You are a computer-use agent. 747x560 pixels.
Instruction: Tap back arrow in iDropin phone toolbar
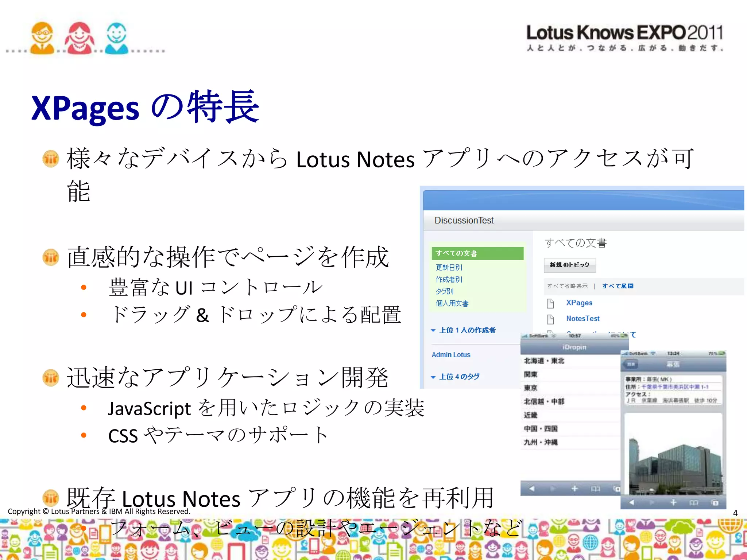[532, 489]
